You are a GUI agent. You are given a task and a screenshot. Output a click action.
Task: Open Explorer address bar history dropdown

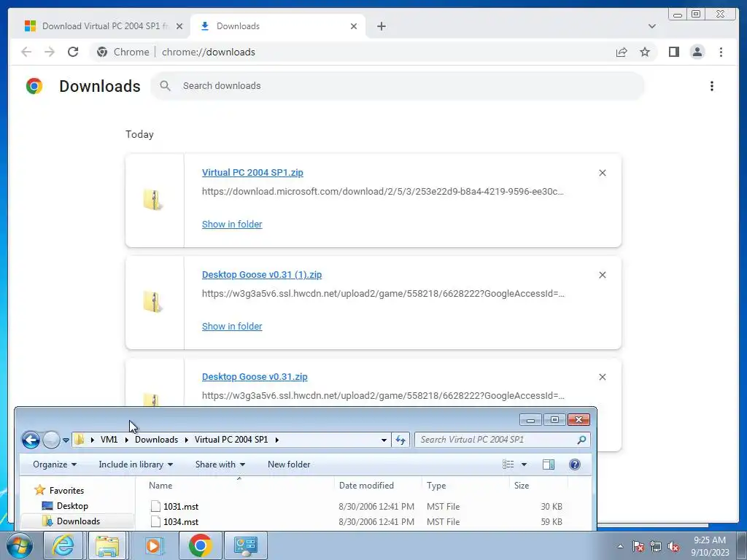[384, 440]
